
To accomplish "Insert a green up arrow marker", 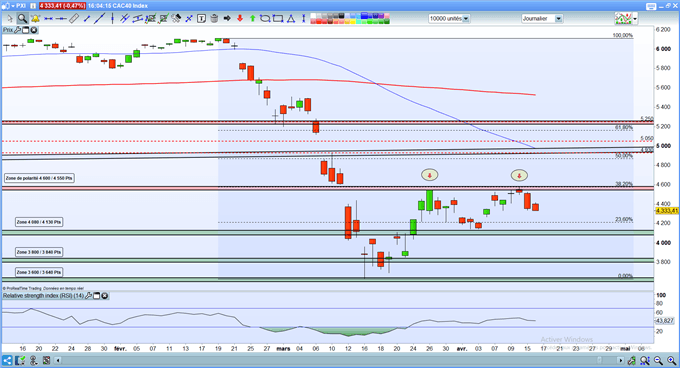I will pyautogui.click(x=252, y=18).
